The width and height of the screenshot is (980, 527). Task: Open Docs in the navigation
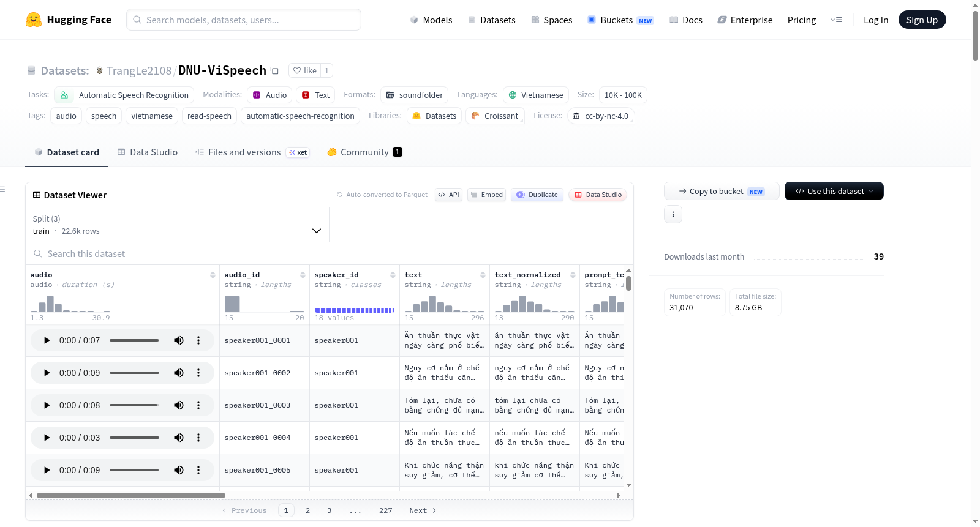[686, 20]
